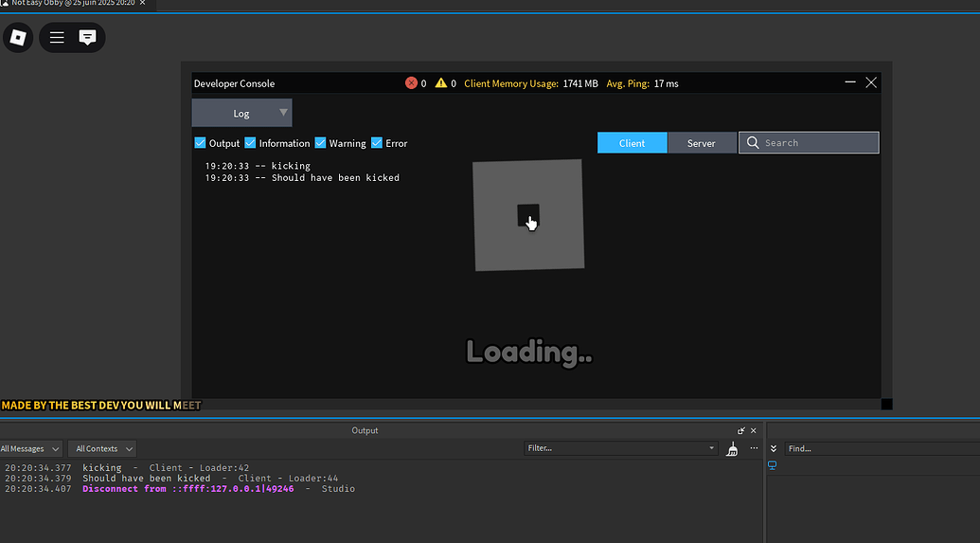The image size is (980, 543).
Task: Click the blue monitor icon under Find
Action: pyautogui.click(x=773, y=465)
